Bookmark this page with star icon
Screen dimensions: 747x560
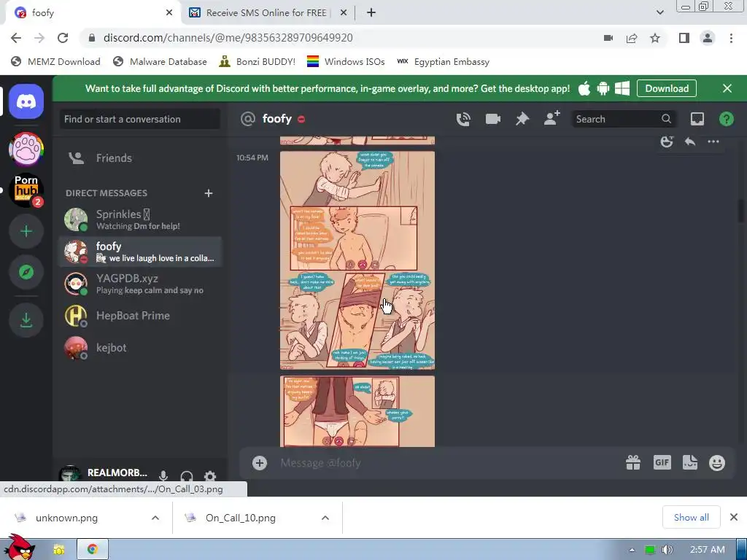[655, 38]
